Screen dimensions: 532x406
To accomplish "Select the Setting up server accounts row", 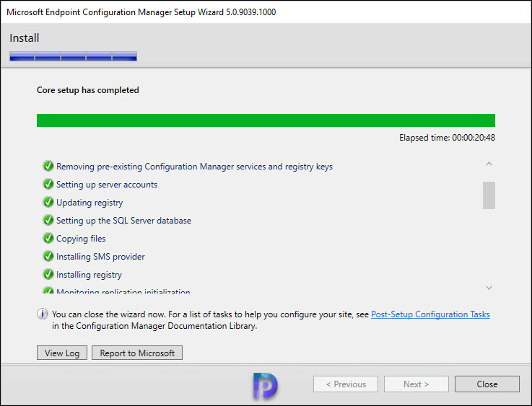I will [x=107, y=185].
